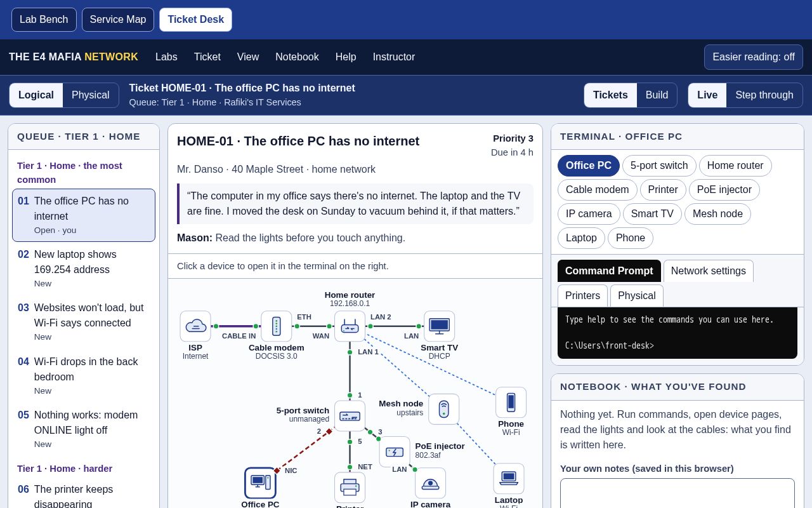
Task: Click the terminal command prompt input line
Action: [x=678, y=345]
